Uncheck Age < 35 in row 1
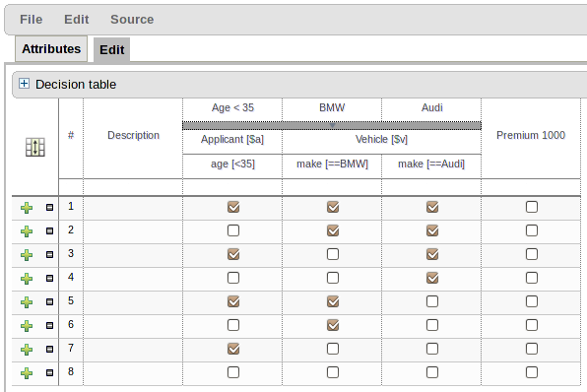This screenshot has height=392, width=587. tap(233, 207)
